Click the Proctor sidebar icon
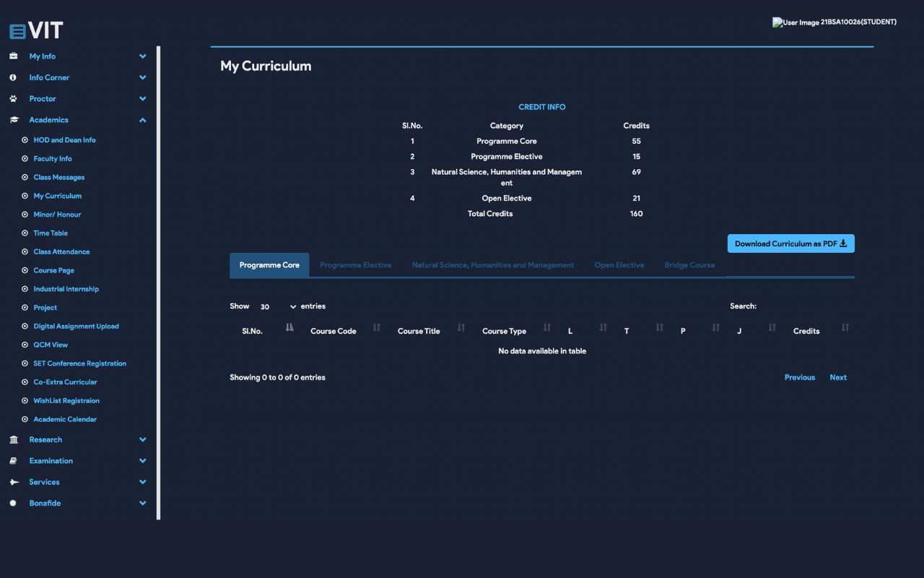The image size is (924, 578). point(12,98)
